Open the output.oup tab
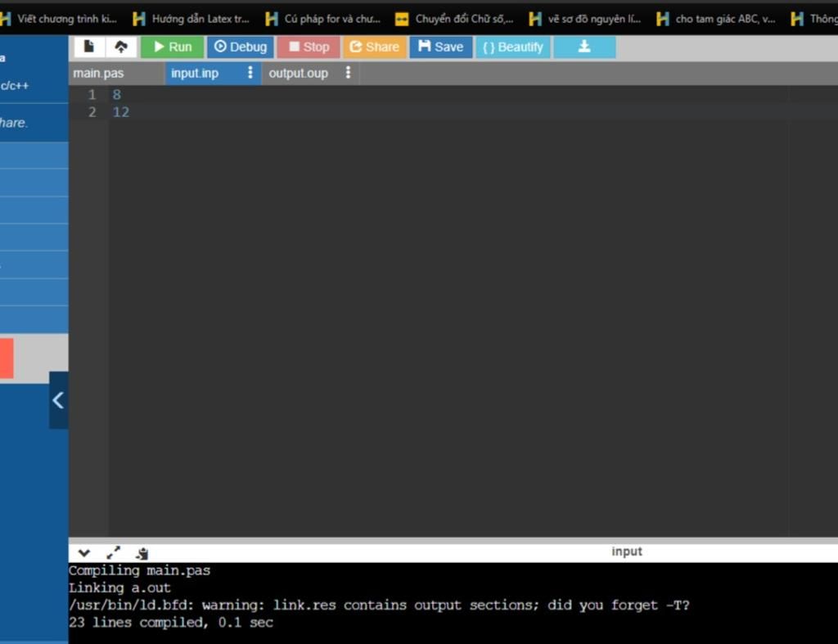This screenshot has height=644, width=838. pyautogui.click(x=298, y=73)
